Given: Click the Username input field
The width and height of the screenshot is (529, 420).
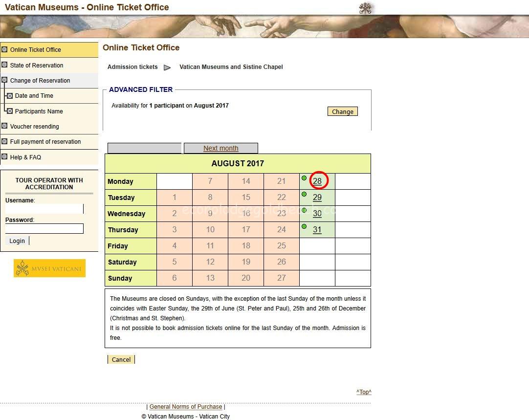Looking at the screenshot, I should [44, 209].
